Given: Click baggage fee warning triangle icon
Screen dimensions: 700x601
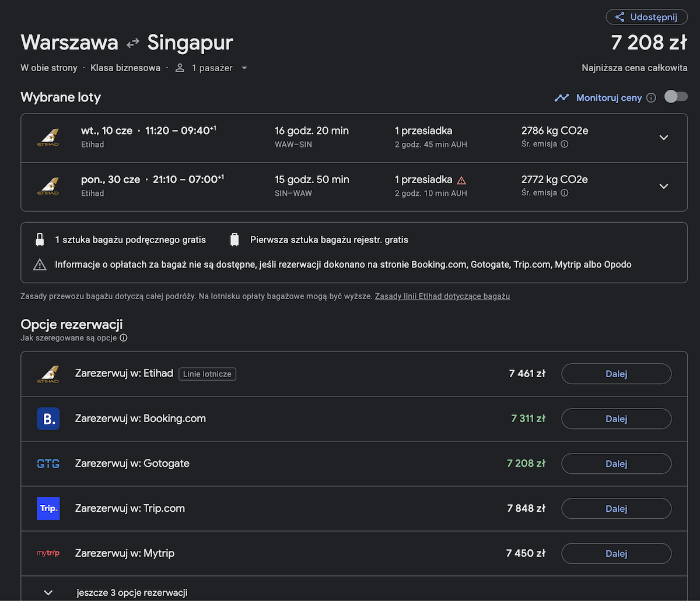Looking at the screenshot, I should (x=40, y=265).
